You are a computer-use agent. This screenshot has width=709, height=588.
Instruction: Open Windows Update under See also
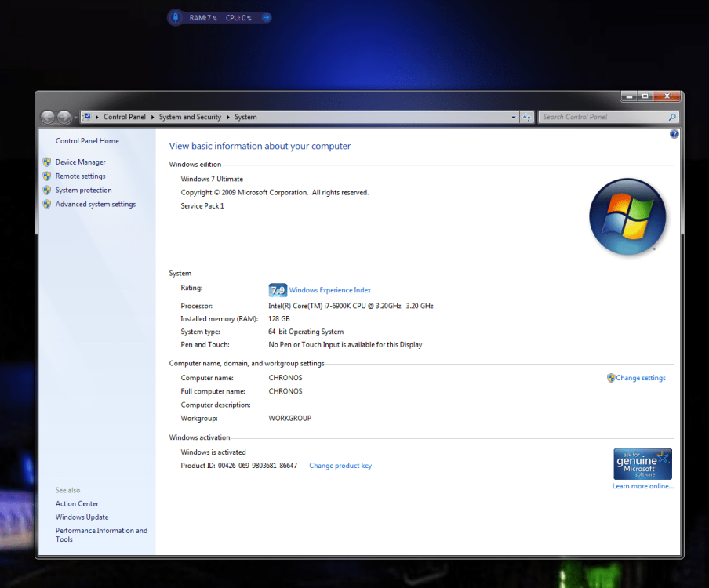point(82,517)
